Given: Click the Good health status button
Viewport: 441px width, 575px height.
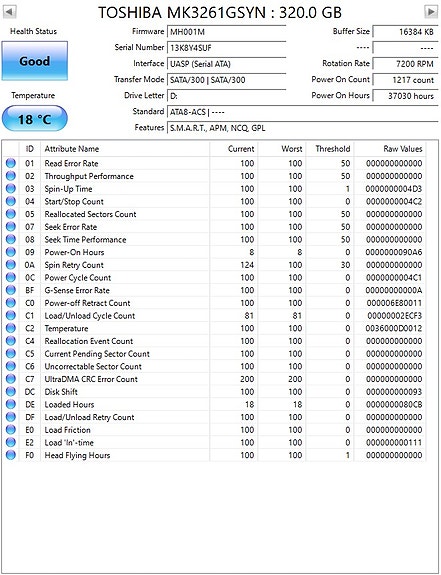Looking at the screenshot, I should point(34,61).
